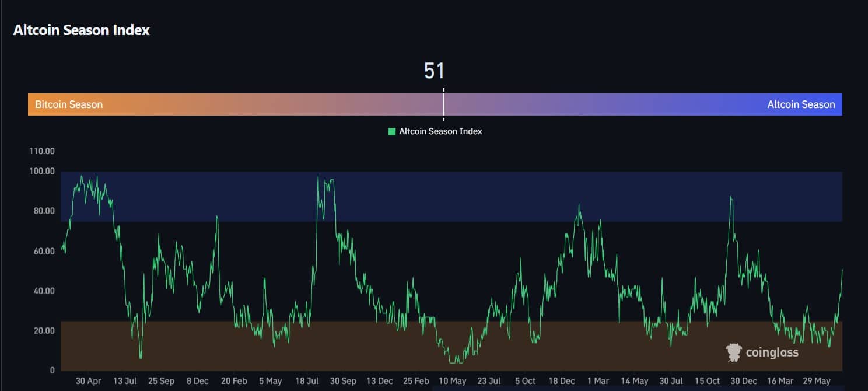Viewport: 868px width, 391px height.
Task: Click the 25 Sep date label
Action: [161, 381]
